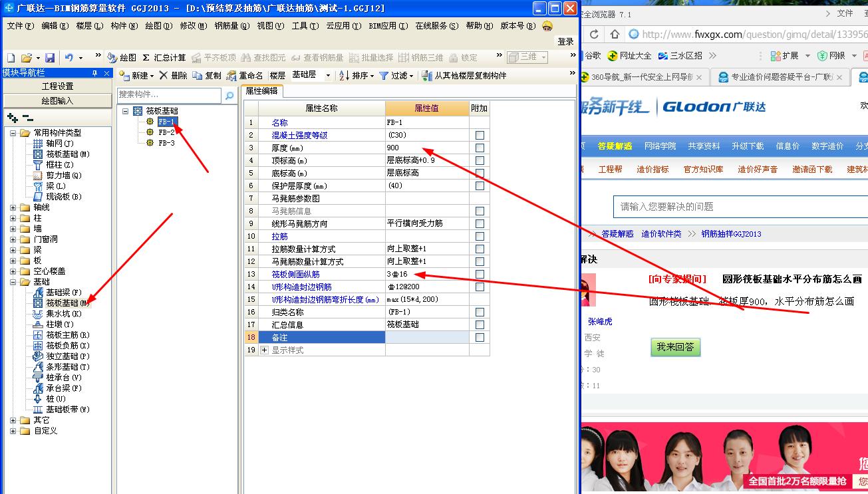Open the 云应用(Y) menu
Viewport: 868px width, 494px height.
click(x=343, y=26)
